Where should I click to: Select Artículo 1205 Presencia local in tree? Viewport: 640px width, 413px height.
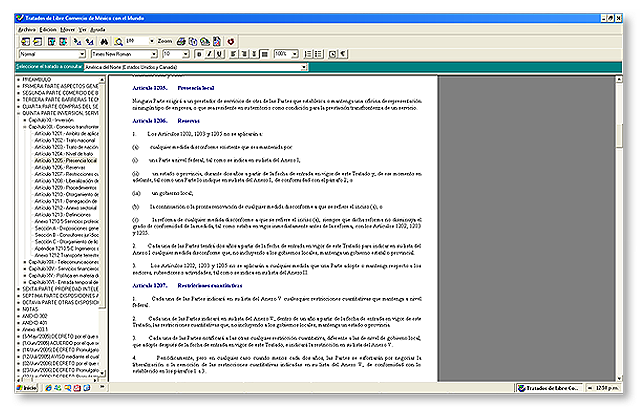tap(66, 160)
